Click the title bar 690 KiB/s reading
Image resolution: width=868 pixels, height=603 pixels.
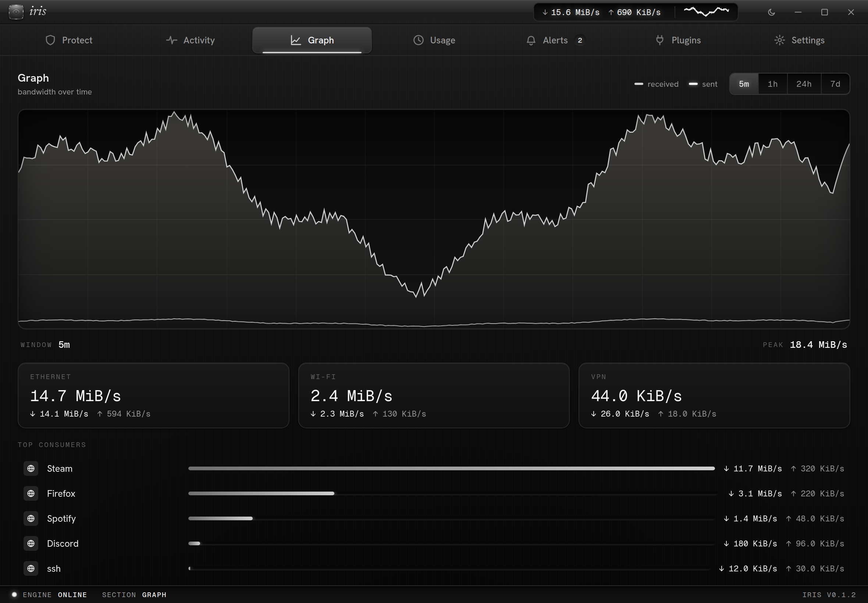(x=638, y=12)
